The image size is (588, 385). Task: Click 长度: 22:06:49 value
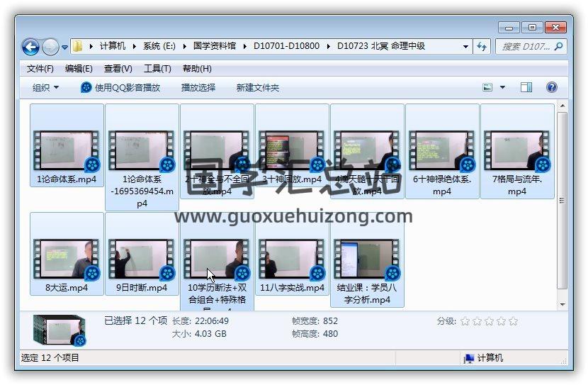point(212,321)
